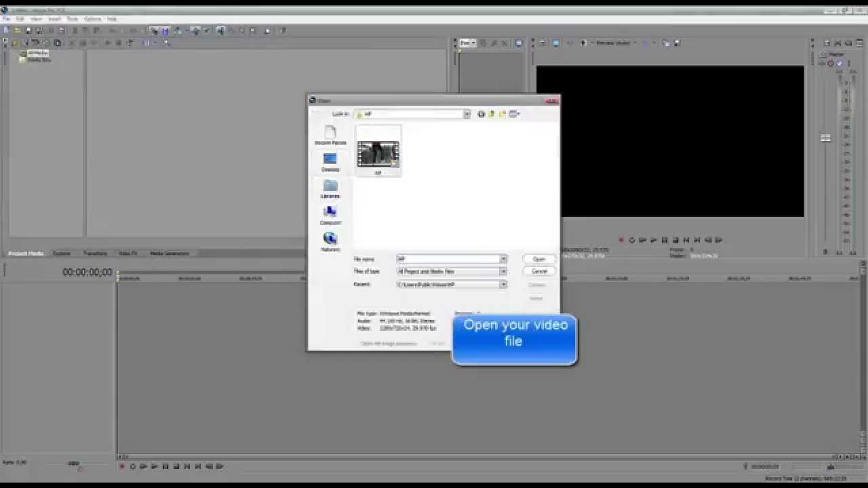
Task: Click Play in the timeline transport bar
Action: 155,466
